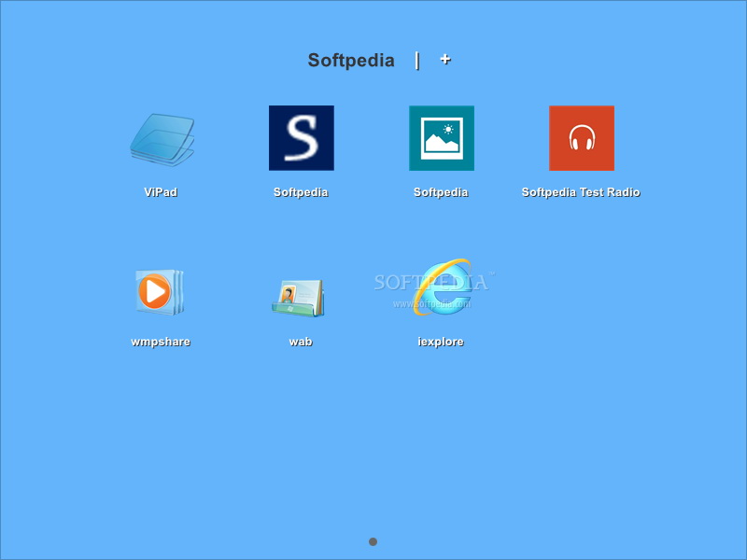747x560 pixels.
Task: Open the Softpedia photo tile icon
Action: point(441,138)
